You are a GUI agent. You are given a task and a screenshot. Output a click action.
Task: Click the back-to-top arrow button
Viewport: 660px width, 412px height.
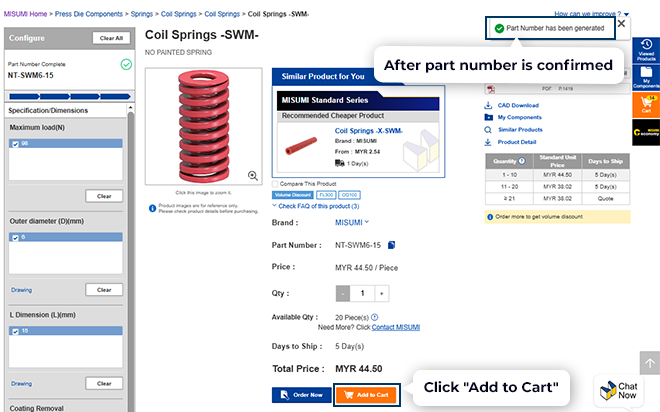(x=650, y=363)
